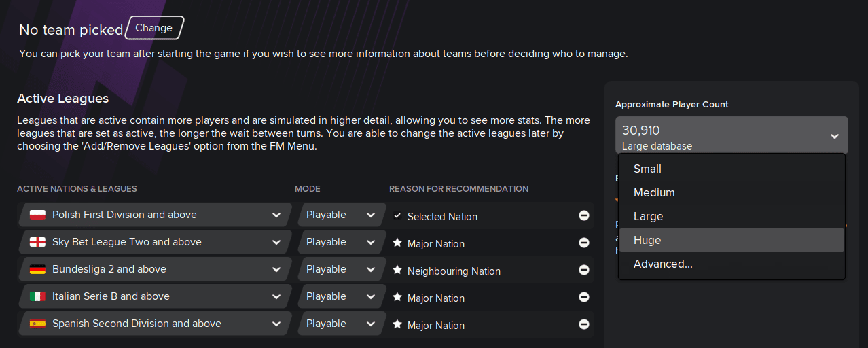The width and height of the screenshot is (868, 348).
Task: Collapse the Approximate Player Count dropdown
Action: [x=834, y=136]
